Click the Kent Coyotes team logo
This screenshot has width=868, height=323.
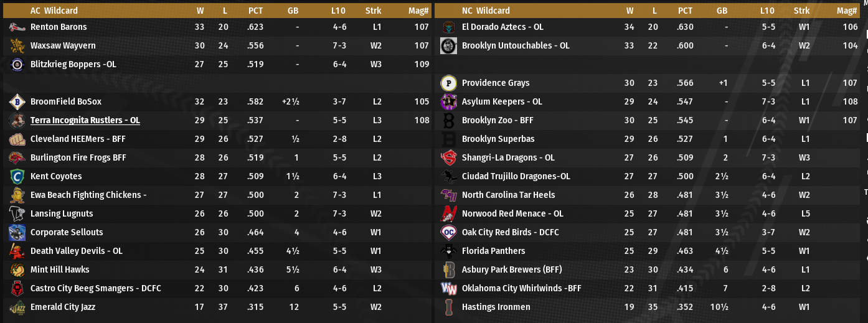[17, 177]
